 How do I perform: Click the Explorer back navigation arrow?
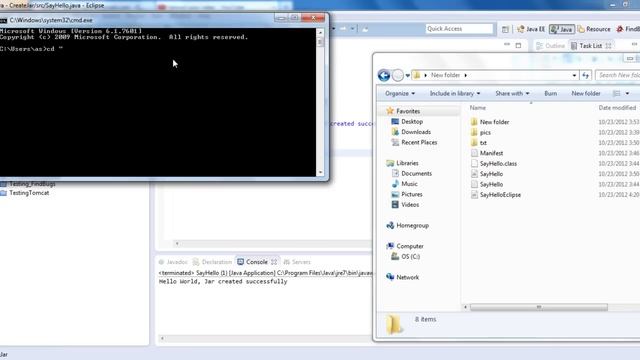[x=384, y=76]
